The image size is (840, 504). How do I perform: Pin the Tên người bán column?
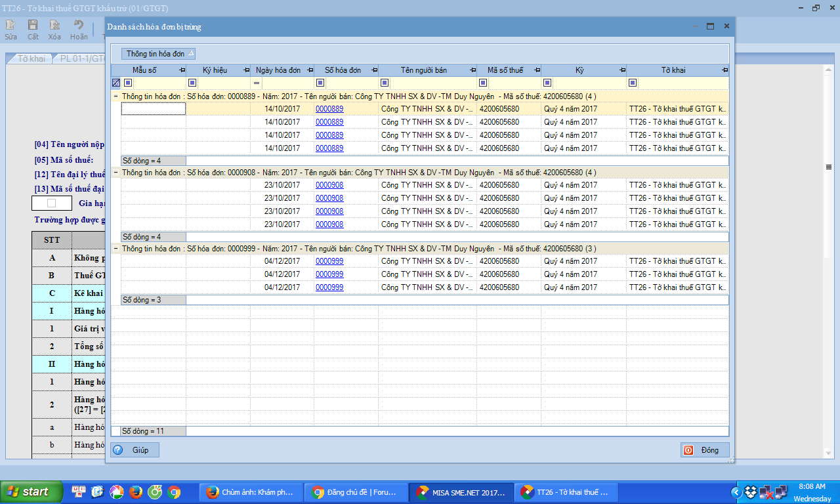click(472, 70)
